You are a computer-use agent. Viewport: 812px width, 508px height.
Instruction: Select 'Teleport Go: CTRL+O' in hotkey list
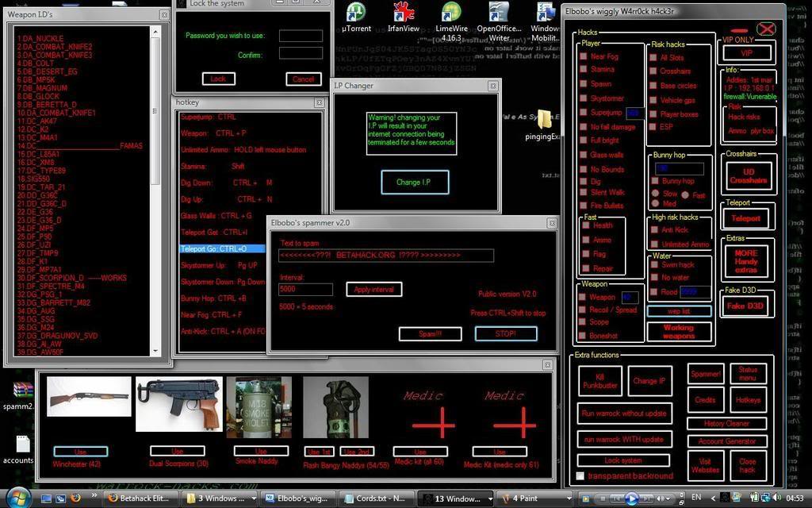tap(222, 248)
